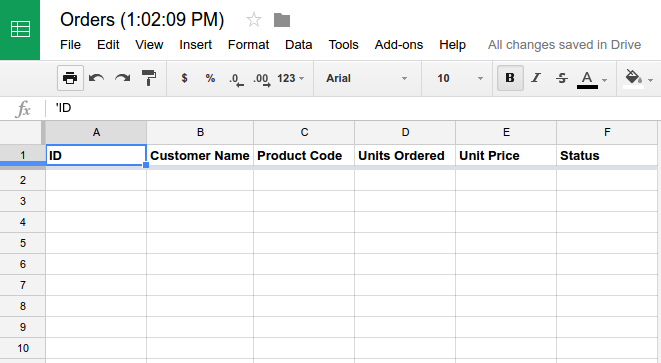Star the Orders spreadsheet

(x=254, y=20)
